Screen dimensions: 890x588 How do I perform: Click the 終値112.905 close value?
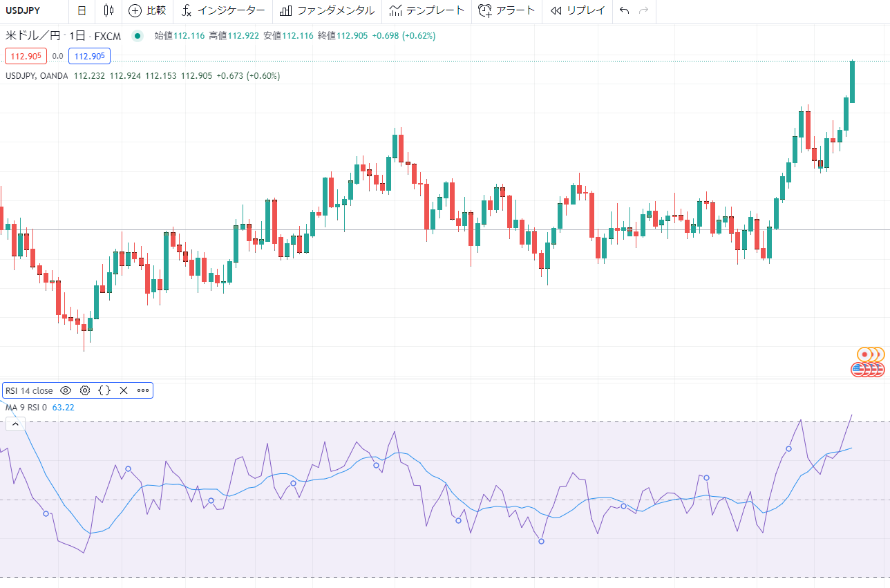click(x=342, y=36)
